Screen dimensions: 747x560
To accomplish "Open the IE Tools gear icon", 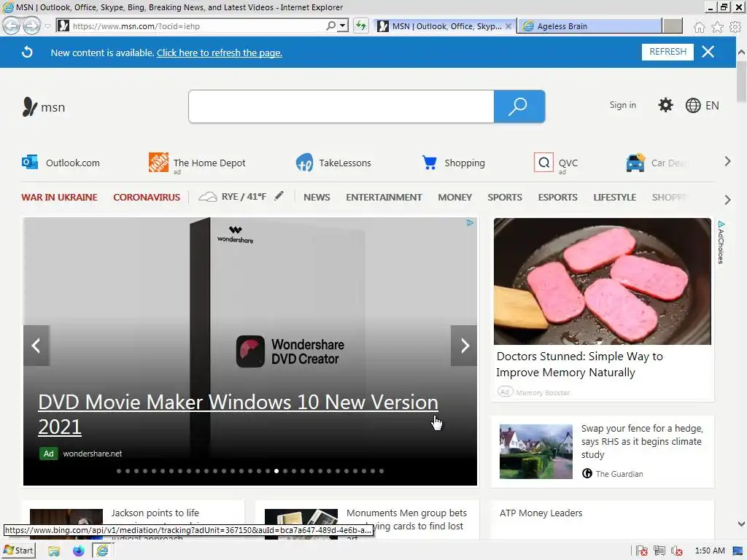I will 735,27.
